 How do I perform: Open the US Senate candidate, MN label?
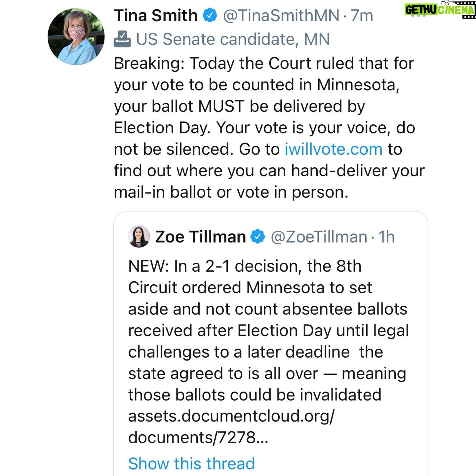[233, 39]
